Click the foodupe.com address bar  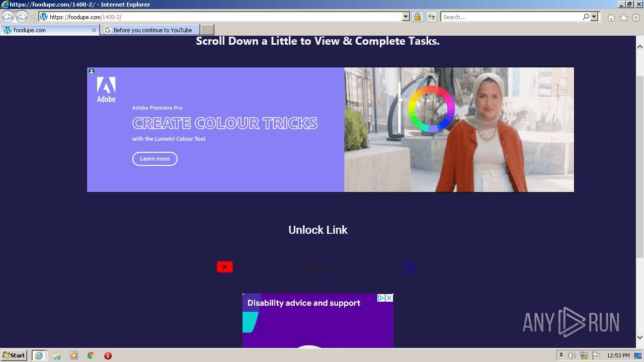220,17
